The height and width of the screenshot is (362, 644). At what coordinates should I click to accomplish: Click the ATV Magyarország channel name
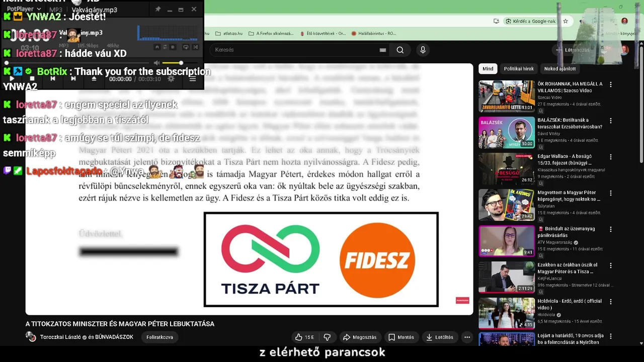556,242
